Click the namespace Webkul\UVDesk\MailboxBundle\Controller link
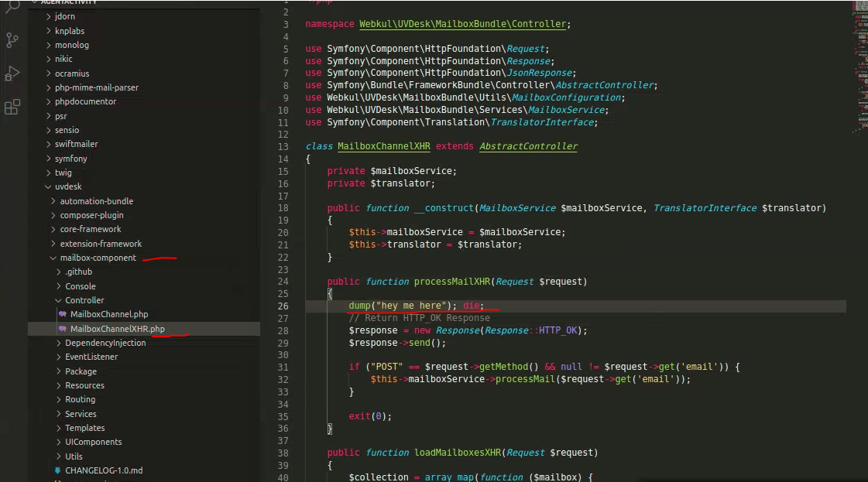The height and width of the screenshot is (482, 868). 464,24
